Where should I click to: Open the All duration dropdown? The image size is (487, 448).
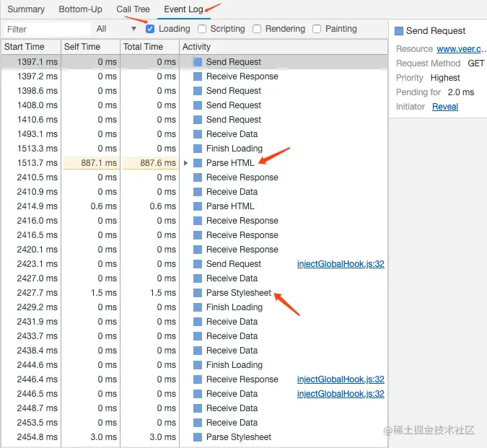[116, 29]
